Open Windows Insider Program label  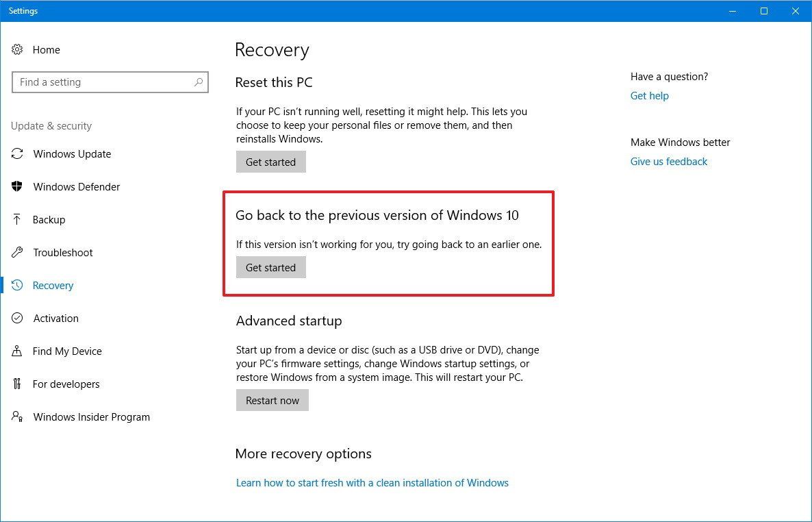[x=92, y=417]
